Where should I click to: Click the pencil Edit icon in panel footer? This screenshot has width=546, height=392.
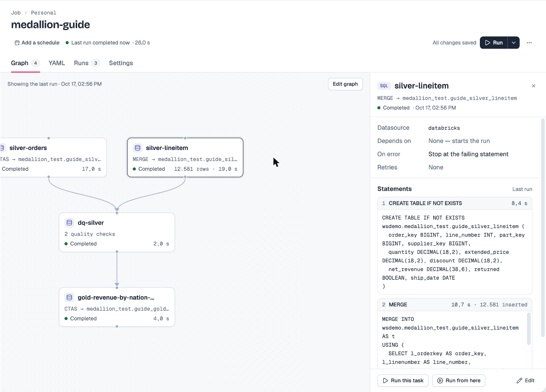point(519,381)
